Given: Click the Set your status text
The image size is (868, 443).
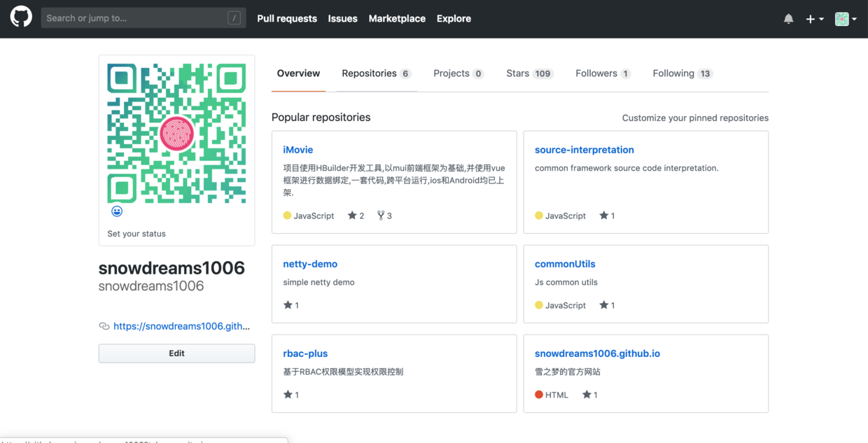Looking at the screenshot, I should [136, 234].
